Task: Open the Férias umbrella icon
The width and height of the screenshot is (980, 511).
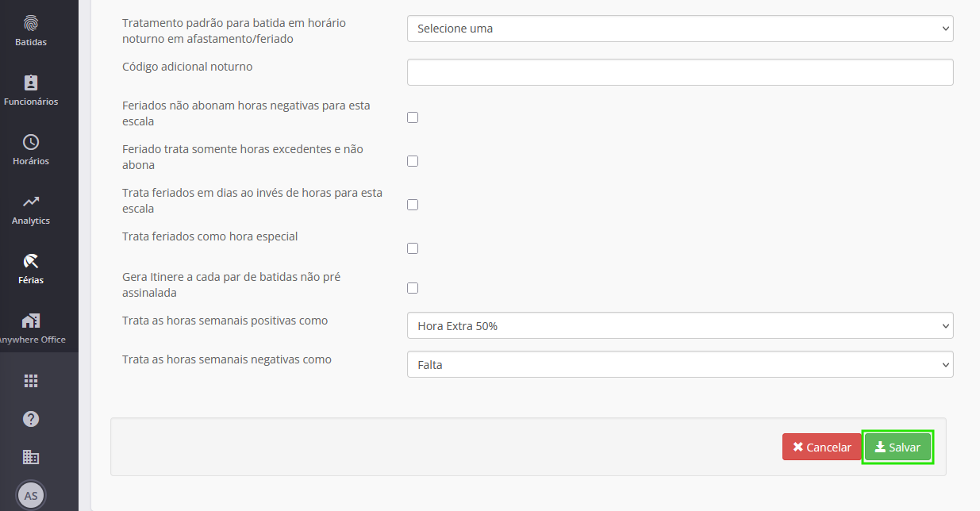Action: pyautogui.click(x=31, y=261)
